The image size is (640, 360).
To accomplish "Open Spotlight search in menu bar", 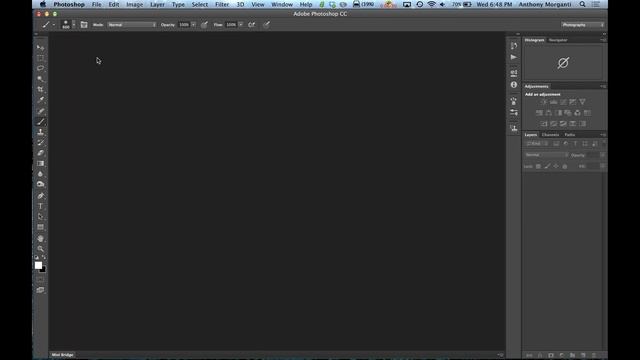I will [582, 4].
